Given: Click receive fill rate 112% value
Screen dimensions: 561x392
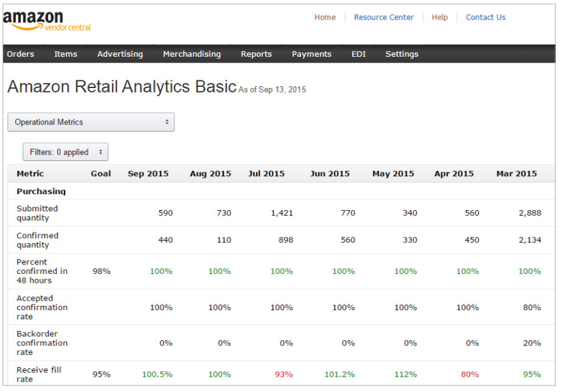Looking at the screenshot, I should click(x=405, y=375).
